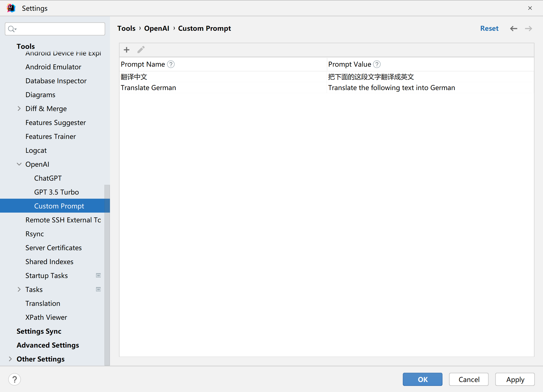This screenshot has width=543, height=392.
Task: Click the search field to filter settings
Action: tap(55, 29)
